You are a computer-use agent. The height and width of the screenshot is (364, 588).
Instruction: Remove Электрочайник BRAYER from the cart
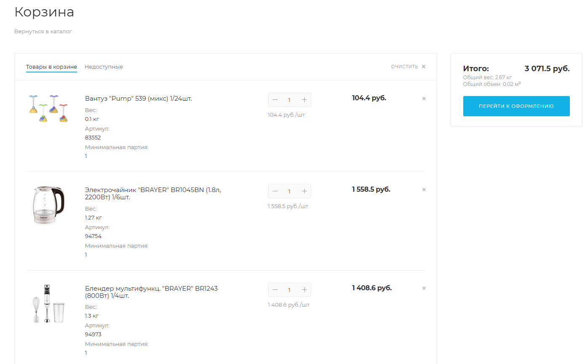(424, 190)
